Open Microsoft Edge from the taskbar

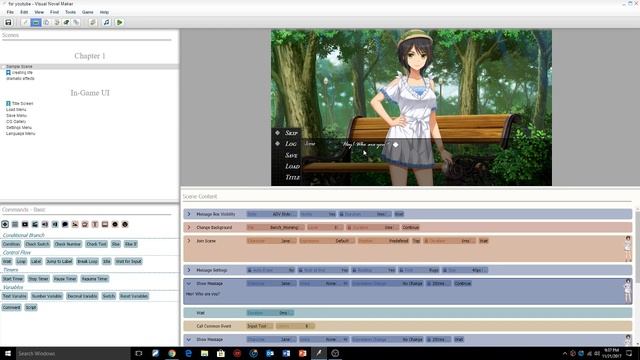pos(188,353)
